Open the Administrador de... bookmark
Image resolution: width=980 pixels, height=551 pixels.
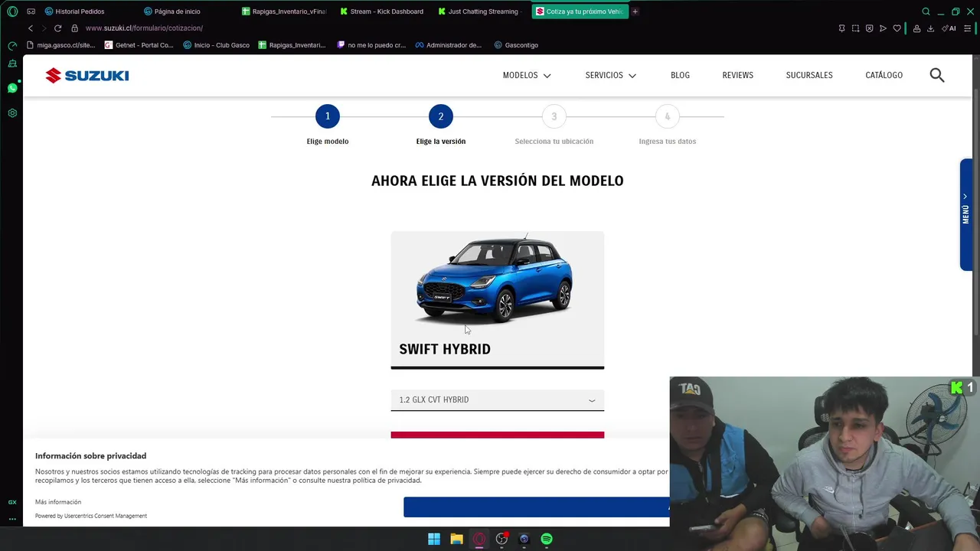tap(449, 45)
